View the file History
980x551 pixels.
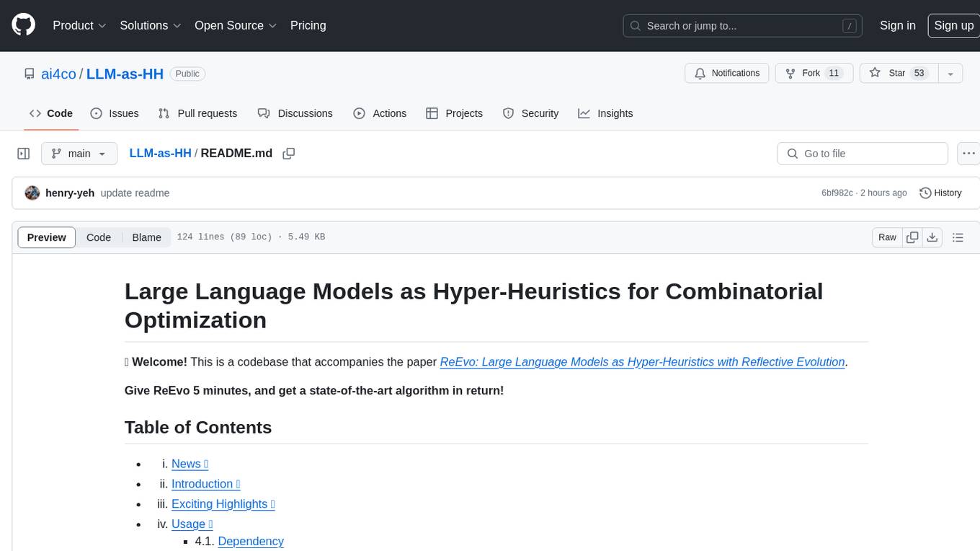[940, 193]
